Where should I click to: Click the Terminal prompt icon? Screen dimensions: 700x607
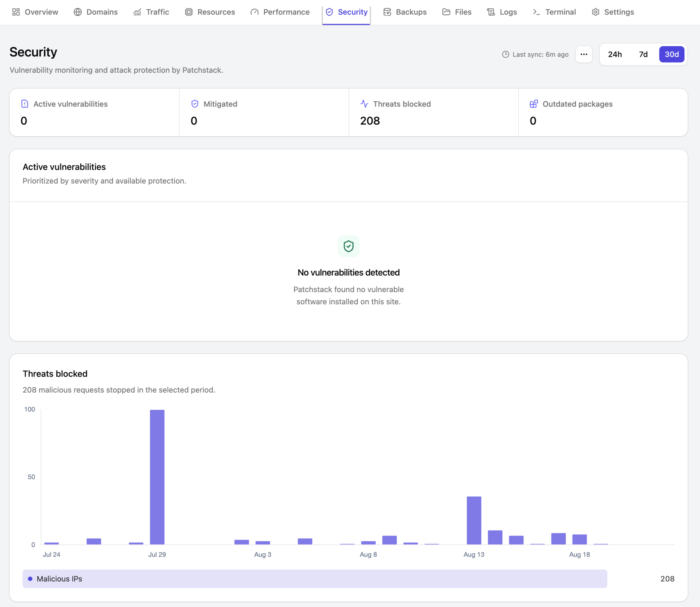(536, 12)
